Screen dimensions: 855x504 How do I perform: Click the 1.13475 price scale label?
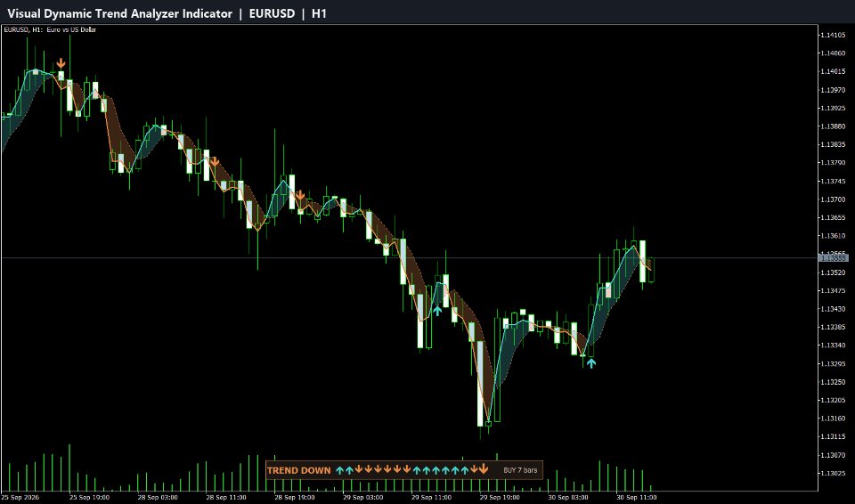(835, 290)
